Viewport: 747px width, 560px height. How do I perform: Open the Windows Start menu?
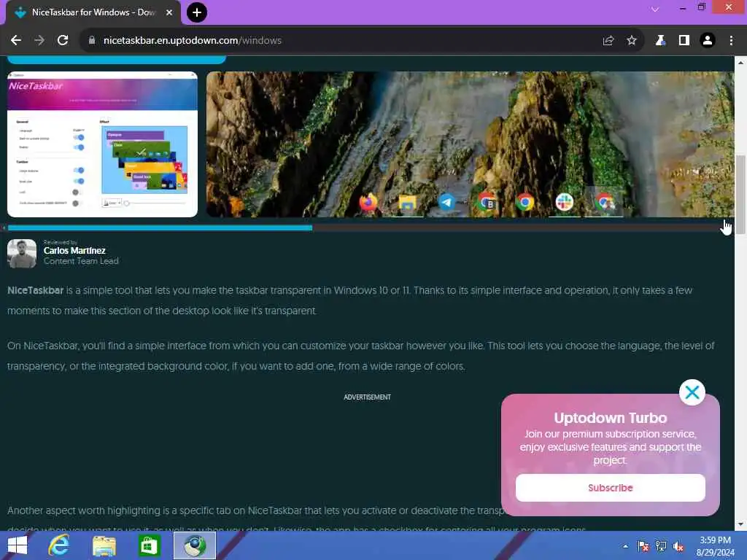[x=18, y=545]
